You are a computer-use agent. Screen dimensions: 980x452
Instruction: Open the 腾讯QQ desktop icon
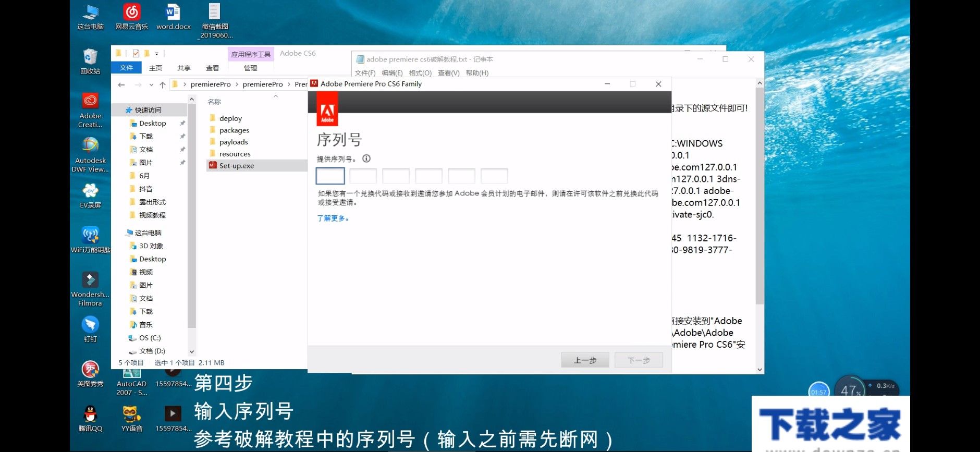(x=90, y=419)
